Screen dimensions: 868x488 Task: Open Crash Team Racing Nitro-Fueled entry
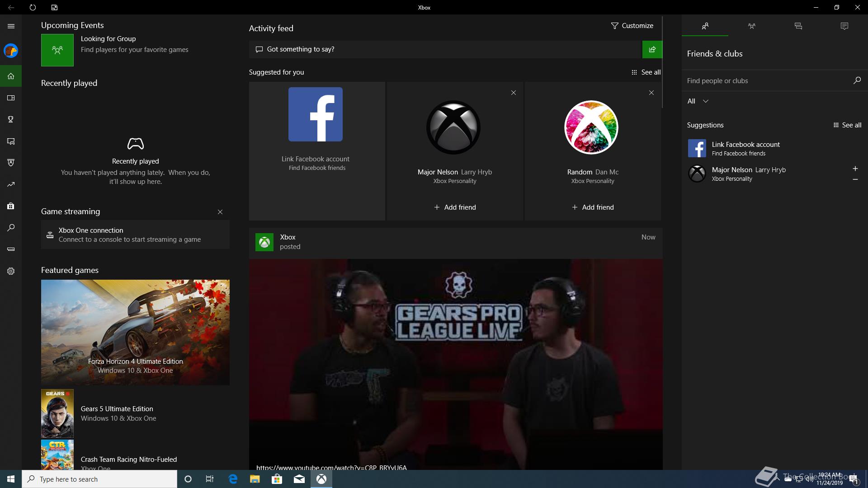point(135,455)
